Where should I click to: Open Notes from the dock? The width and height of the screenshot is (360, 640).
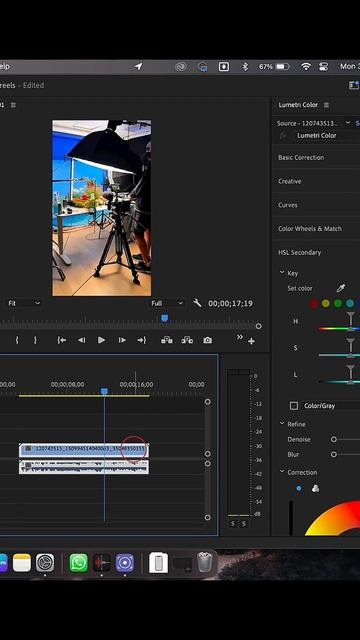pos(22,563)
